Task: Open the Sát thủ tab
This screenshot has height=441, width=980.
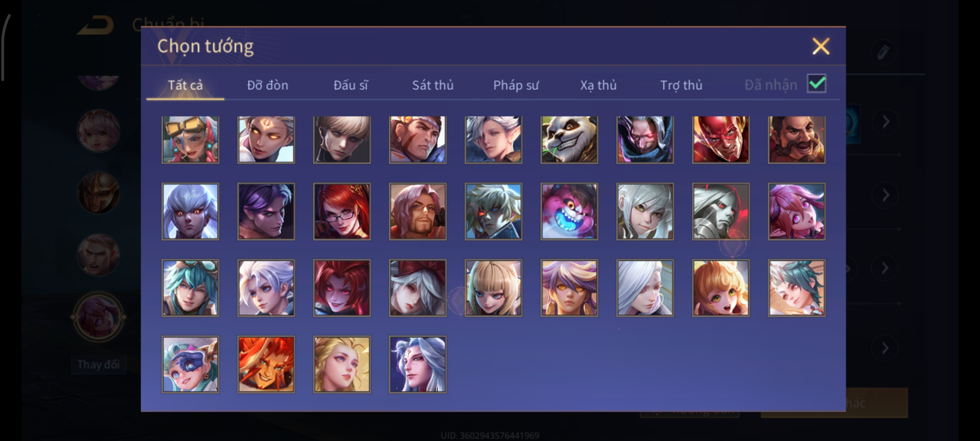Action: pyautogui.click(x=433, y=85)
